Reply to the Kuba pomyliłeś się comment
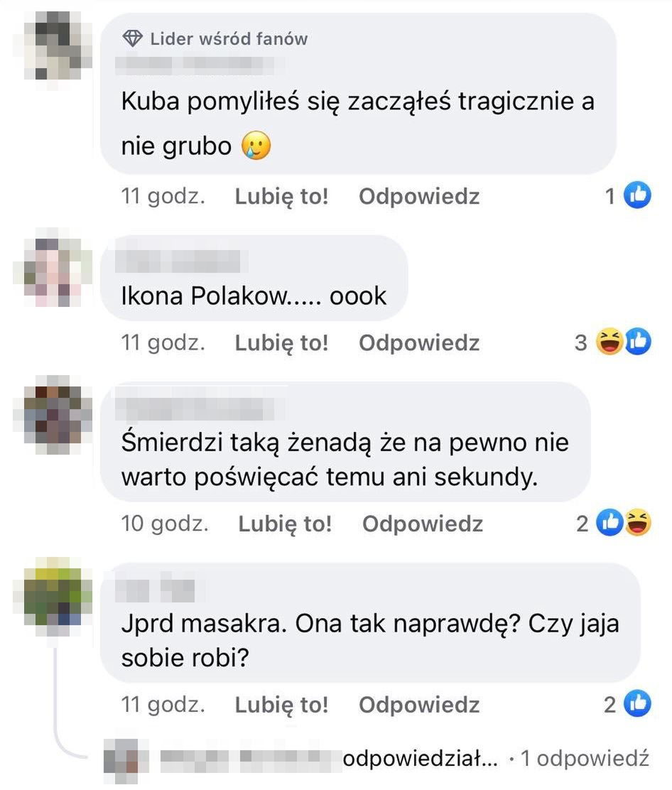This screenshot has width=672, height=790. pyautogui.click(x=419, y=197)
